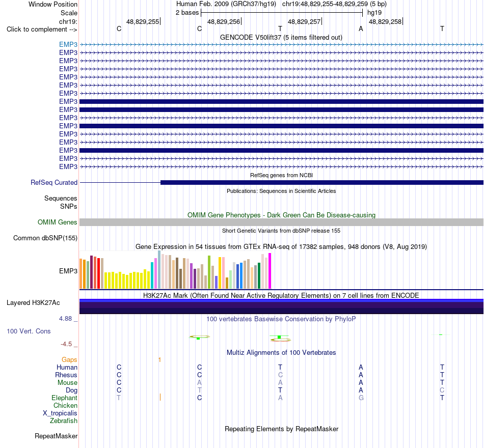The image size is (484, 448).
Task: Click the 48,829,256 coordinate label
Action: tap(224, 21)
